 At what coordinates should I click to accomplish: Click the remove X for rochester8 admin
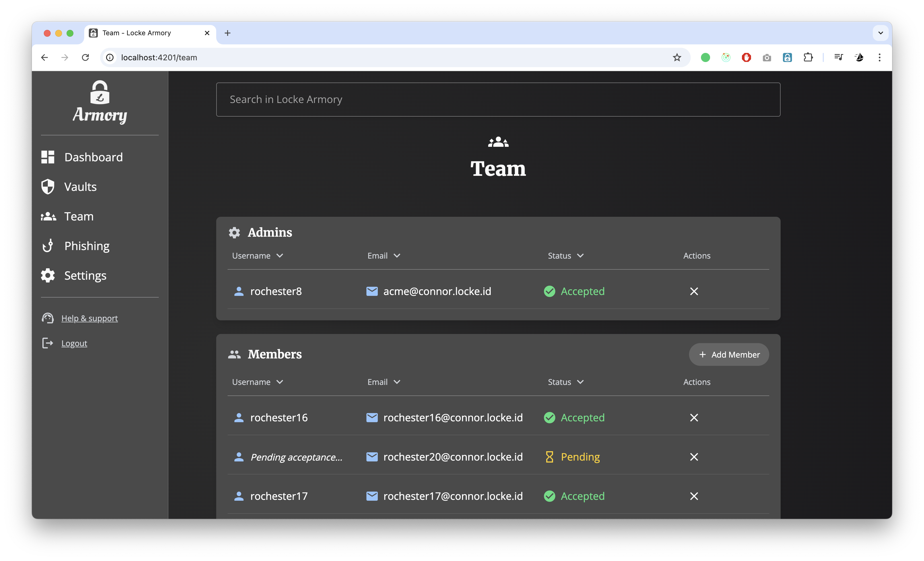(694, 291)
